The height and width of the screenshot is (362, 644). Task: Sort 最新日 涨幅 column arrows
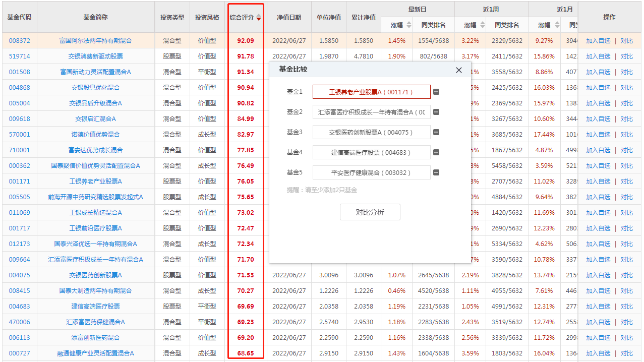(409, 25)
